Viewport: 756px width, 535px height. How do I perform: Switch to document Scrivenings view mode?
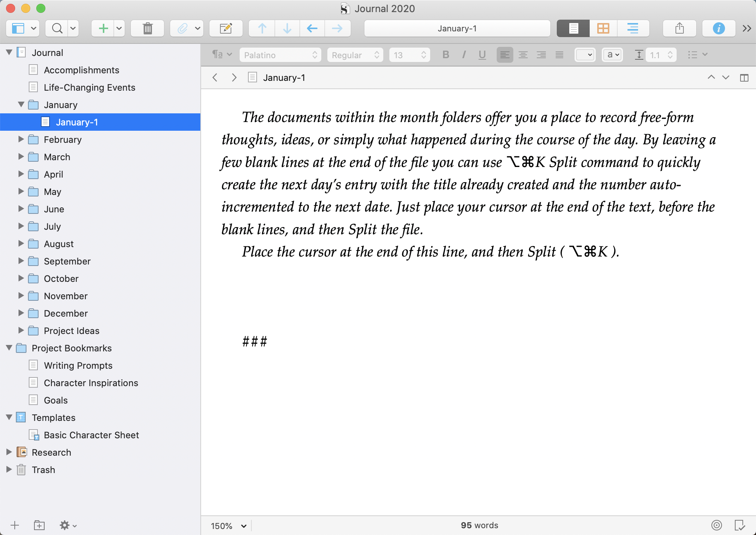tap(573, 28)
